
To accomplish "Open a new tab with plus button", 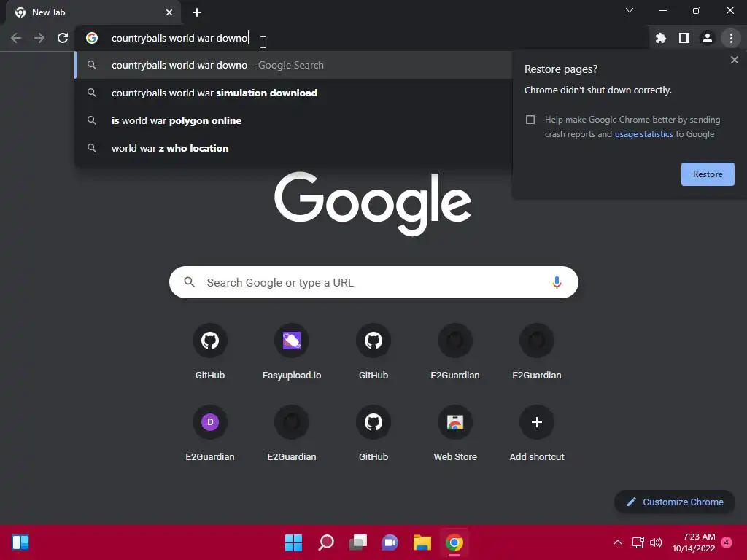I will [197, 12].
